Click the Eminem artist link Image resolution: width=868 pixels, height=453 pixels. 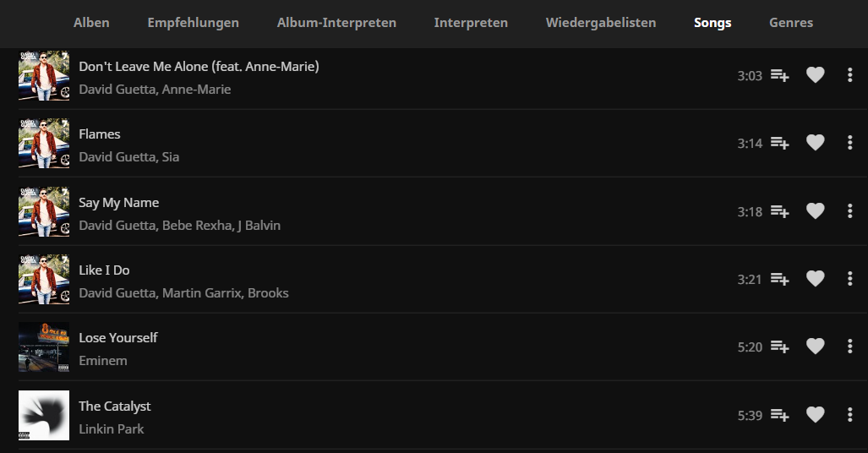pyautogui.click(x=103, y=361)
